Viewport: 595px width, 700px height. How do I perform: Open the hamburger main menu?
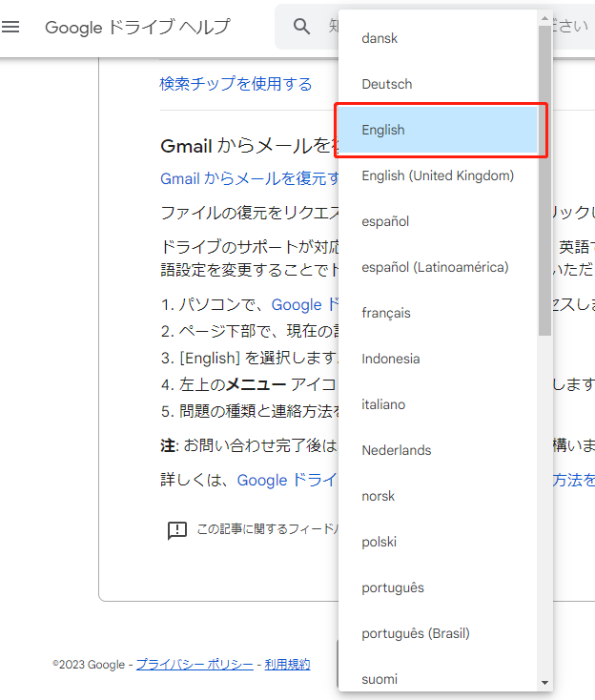pyautogui.click(x=11, y=27)
